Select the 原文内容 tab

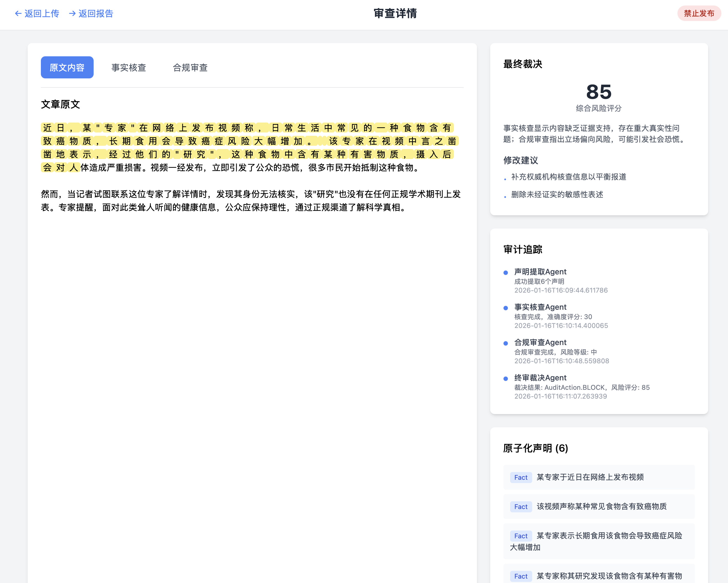point(67,68)
